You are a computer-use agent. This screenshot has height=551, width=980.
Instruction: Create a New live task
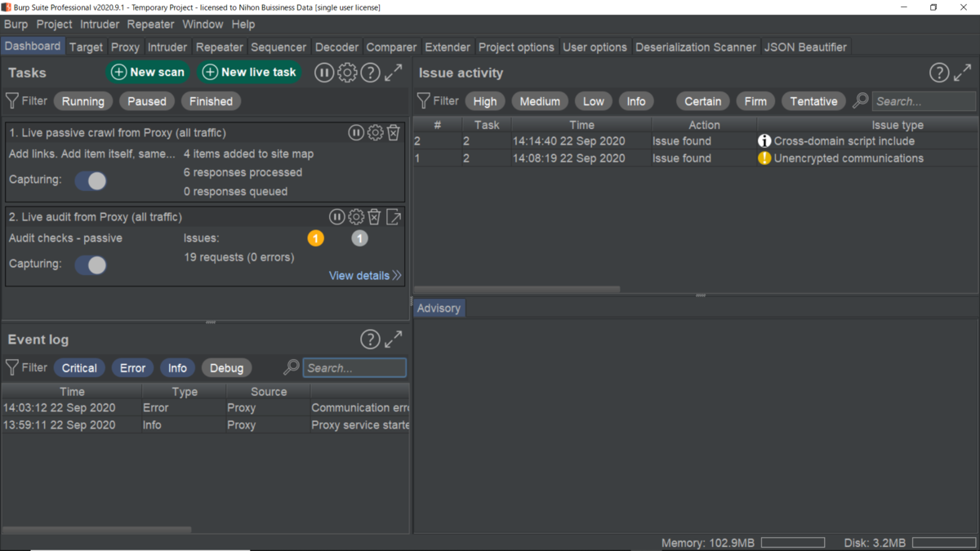pyautogui.click(x=249, y=72)
